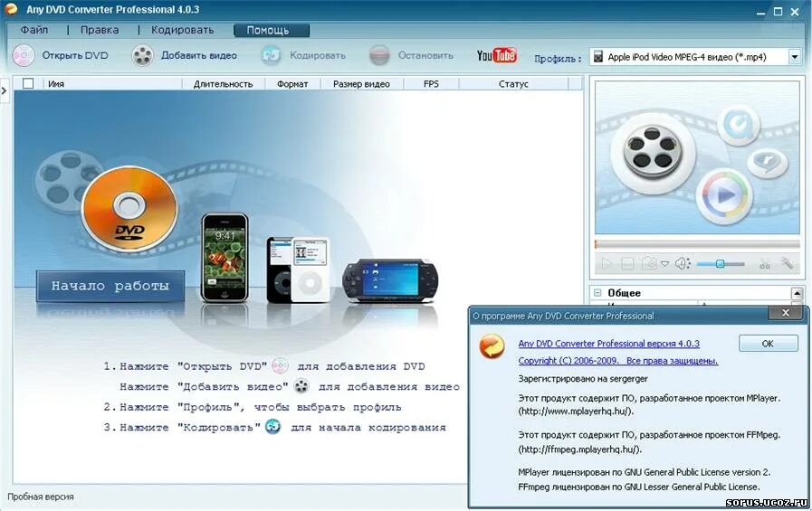Image resolution: width=812 pixels, height=511 pixels.
Task: Open Any DVD Converter Professional version link
Action: click(x=609, y=344)
